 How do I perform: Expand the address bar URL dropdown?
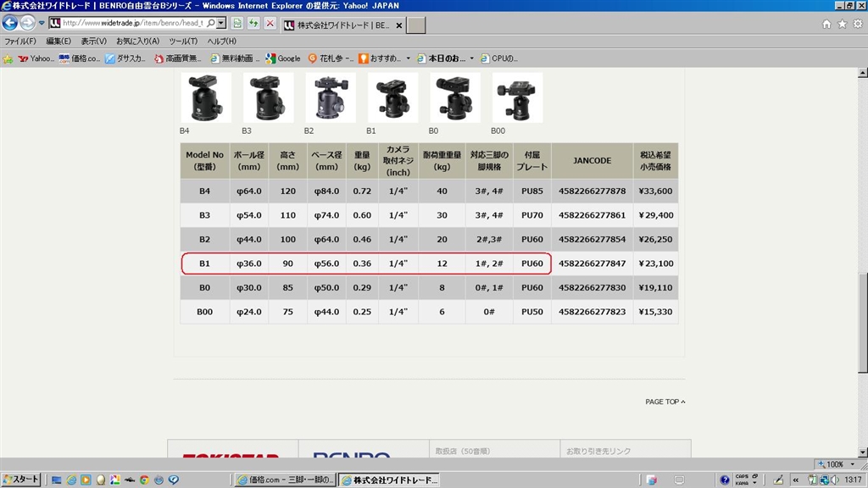(x=221, y=23)
